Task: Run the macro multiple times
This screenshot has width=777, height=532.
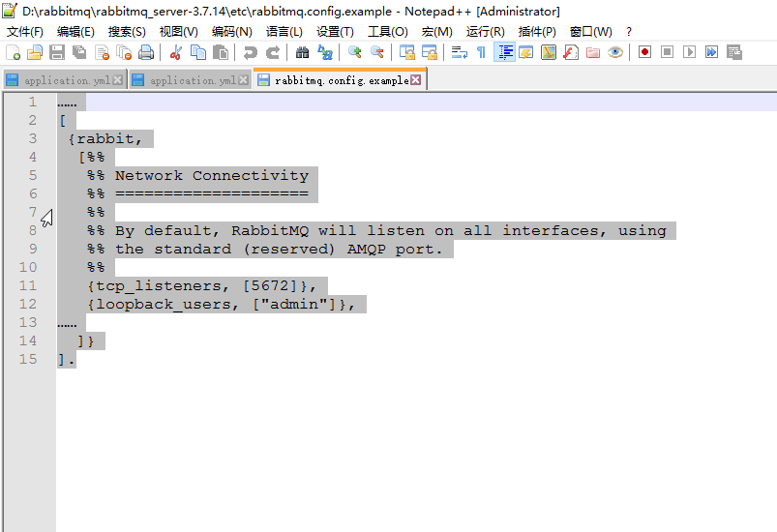Action: point(711,52)
